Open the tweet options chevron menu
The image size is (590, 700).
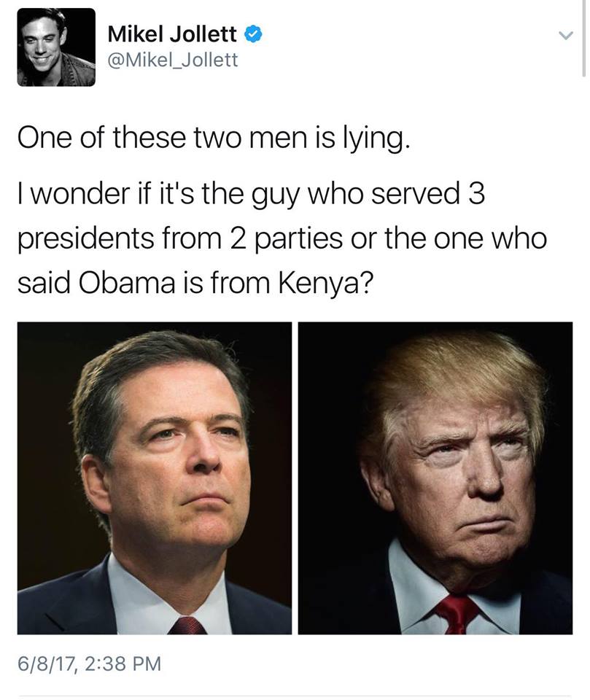coord(566,35)
